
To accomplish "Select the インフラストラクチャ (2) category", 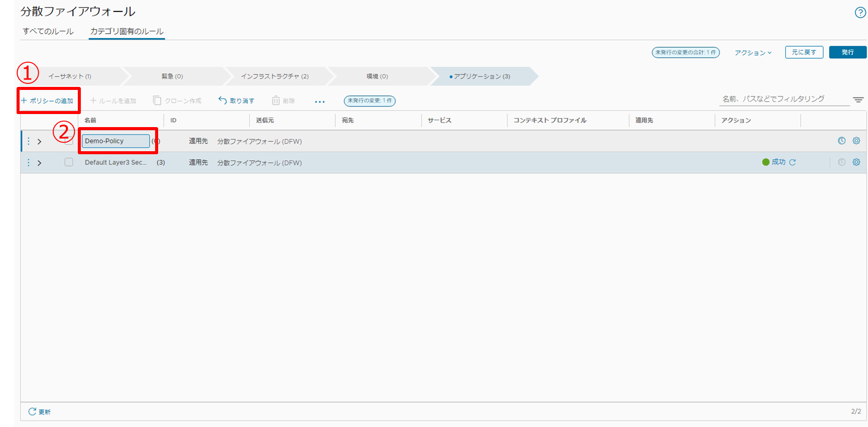I will tap(275, 76).
